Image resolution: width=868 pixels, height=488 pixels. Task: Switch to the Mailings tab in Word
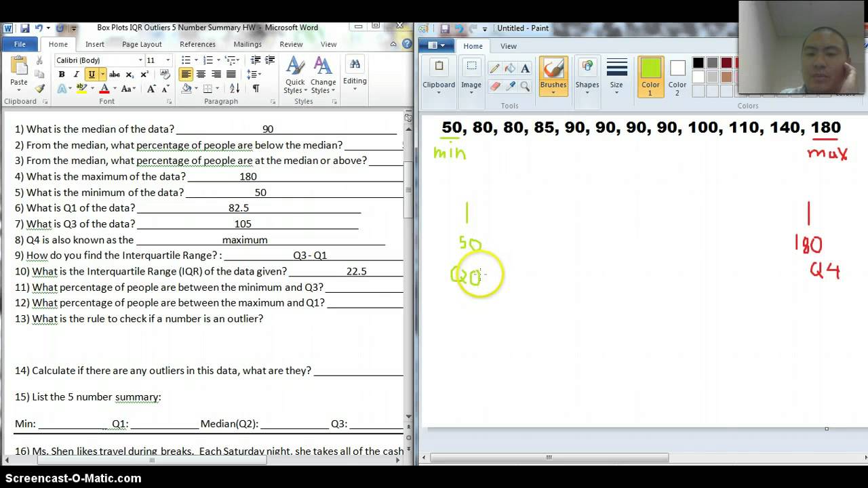[x=248, y=44]
